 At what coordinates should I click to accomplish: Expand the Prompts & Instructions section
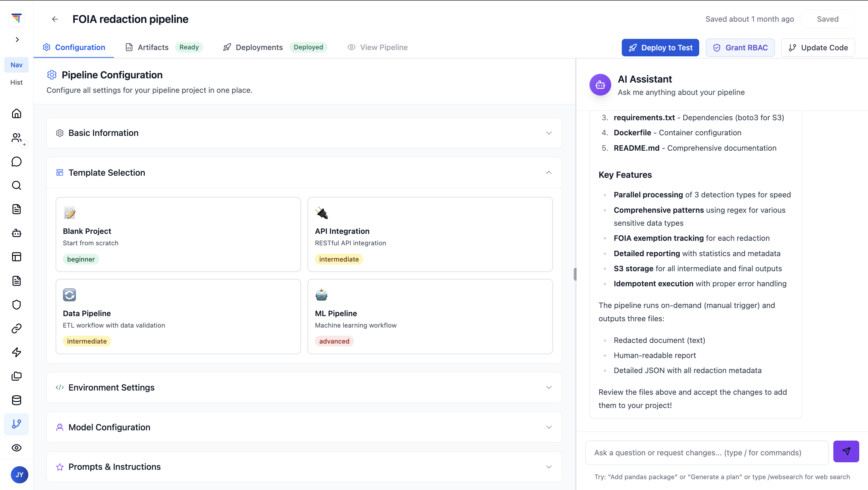(x=304, y=467)
